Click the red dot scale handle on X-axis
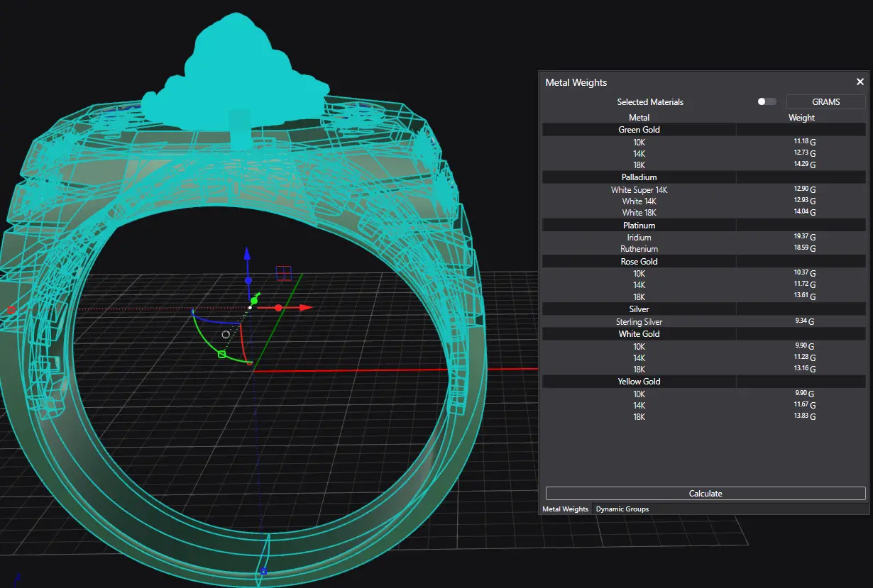This screenshot has height=588, width=873. point(278,308)
